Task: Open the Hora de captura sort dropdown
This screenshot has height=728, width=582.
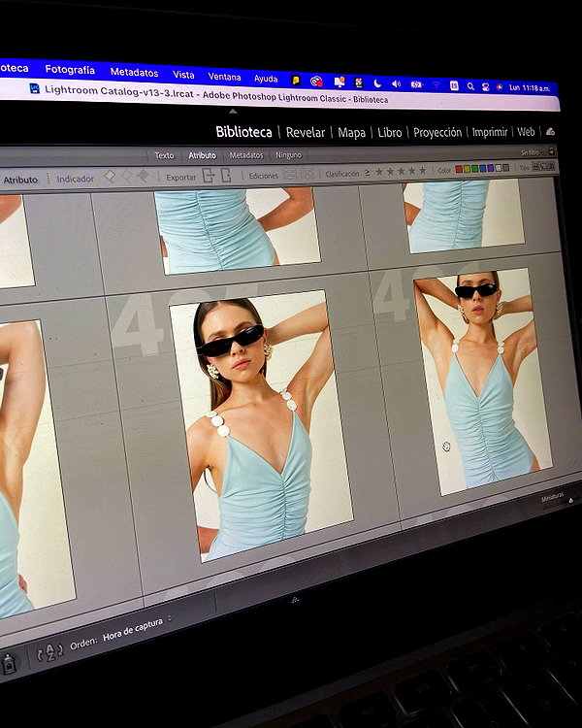Action: tap(137, 628)
